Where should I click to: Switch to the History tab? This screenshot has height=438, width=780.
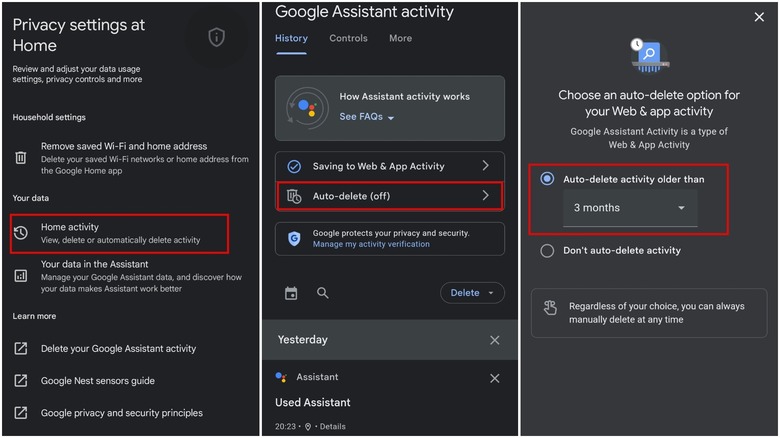(x=291, y=38)
